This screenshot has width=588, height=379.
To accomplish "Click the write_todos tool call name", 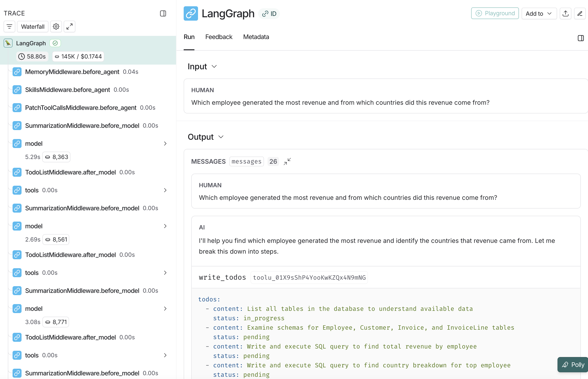I will pyautogui.click(x=222, y=277).
